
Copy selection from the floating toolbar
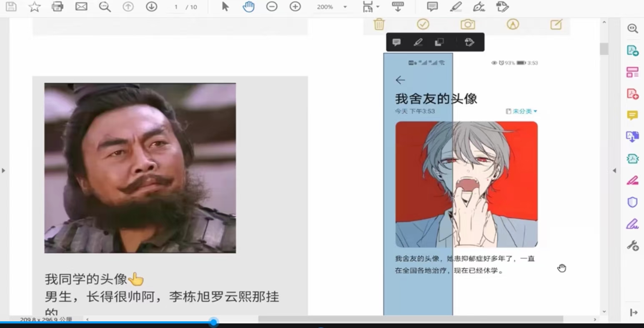click(x=439, y=42)
